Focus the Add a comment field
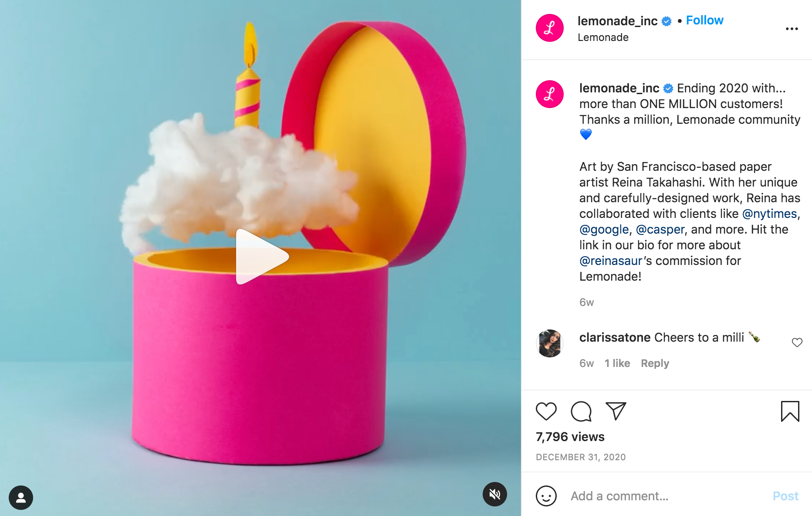Image resolution: width=812 pixels, height=516 pixels. tap(667, 496)
